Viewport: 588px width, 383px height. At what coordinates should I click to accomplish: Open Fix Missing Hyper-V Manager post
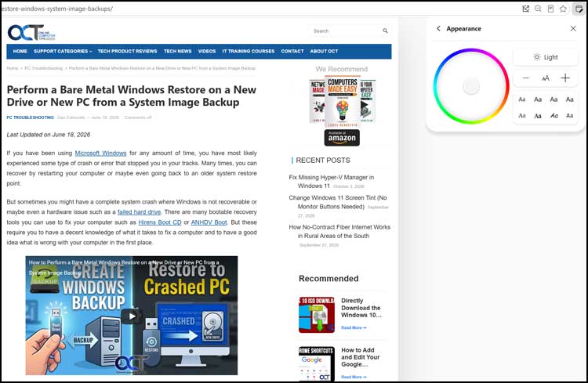click(x=332, y=182)
